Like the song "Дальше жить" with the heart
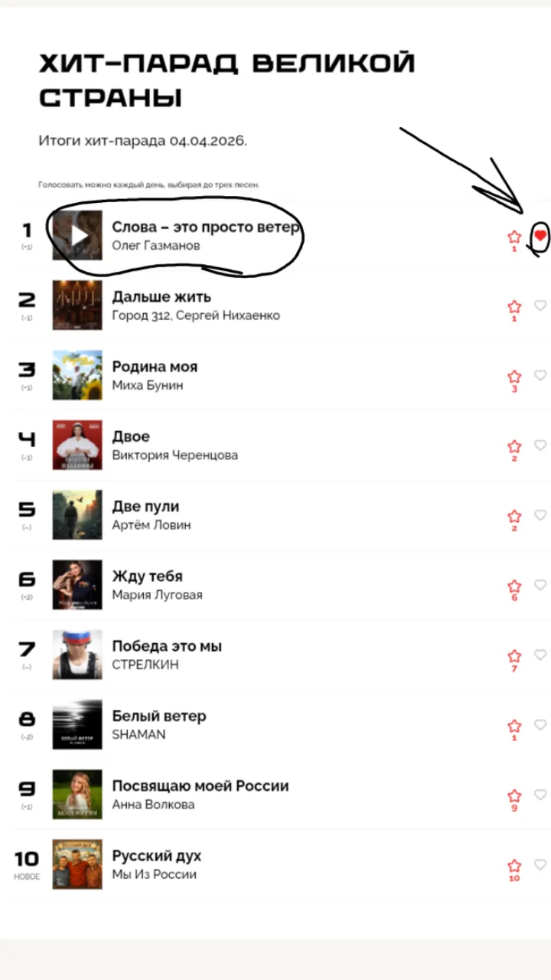The width and height of the screenshot is (551, 980). click(x=540, y=305)
